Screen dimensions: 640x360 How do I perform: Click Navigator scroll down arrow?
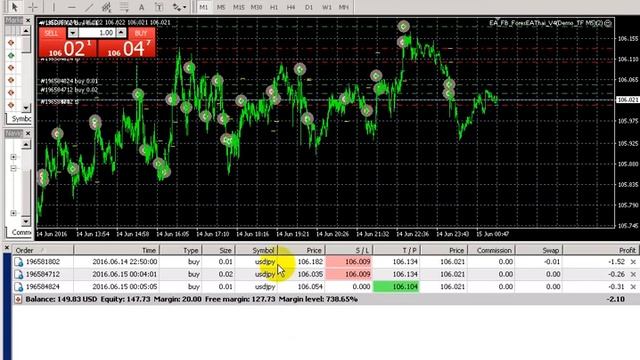tap(26, 221)
